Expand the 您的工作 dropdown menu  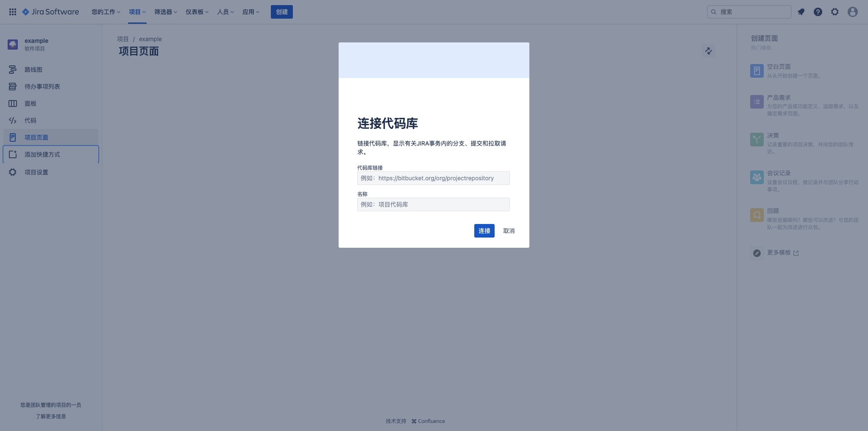[x=106, y=12]
